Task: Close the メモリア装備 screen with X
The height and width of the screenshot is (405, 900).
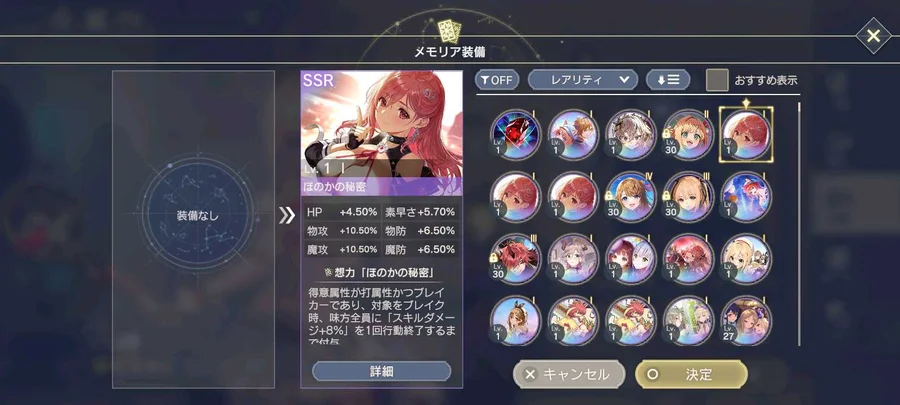Action: [873, 36]
